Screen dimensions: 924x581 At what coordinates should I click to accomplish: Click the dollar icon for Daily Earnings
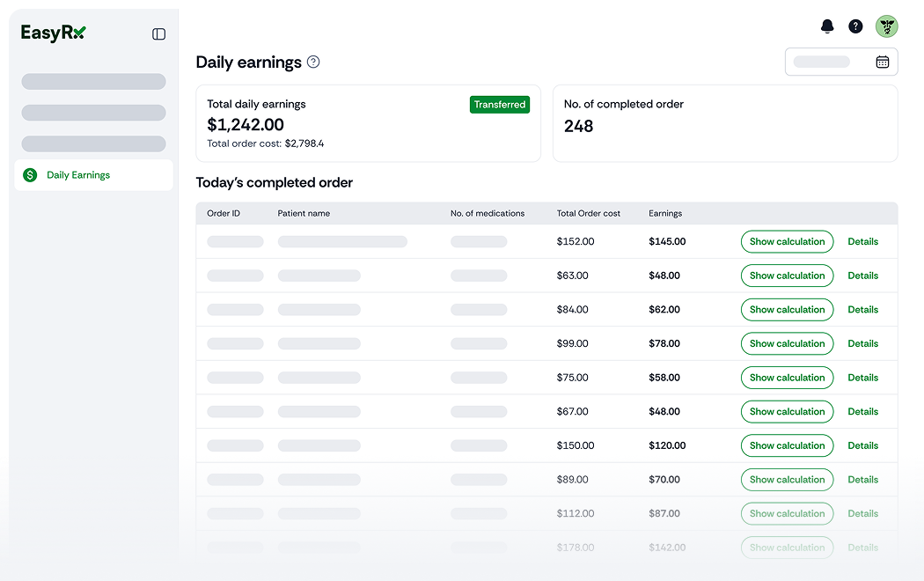click(x=30, y=175)
